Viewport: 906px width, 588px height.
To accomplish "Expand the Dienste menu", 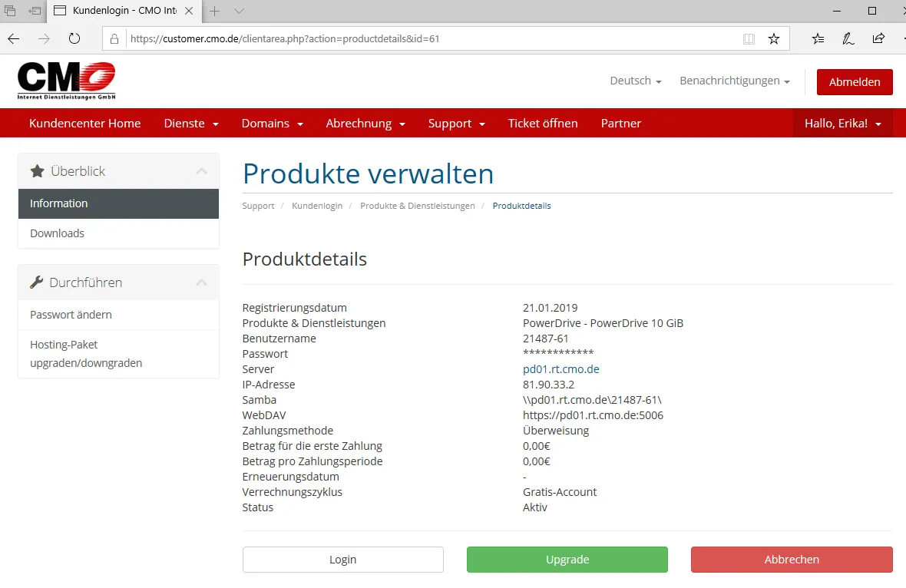I will click(191, 123).
